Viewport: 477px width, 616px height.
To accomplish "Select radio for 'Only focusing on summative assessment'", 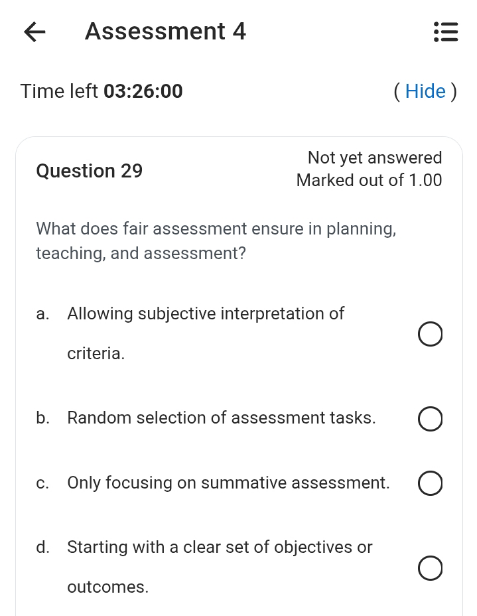I will pyautogui.click(x=430, y=483).
